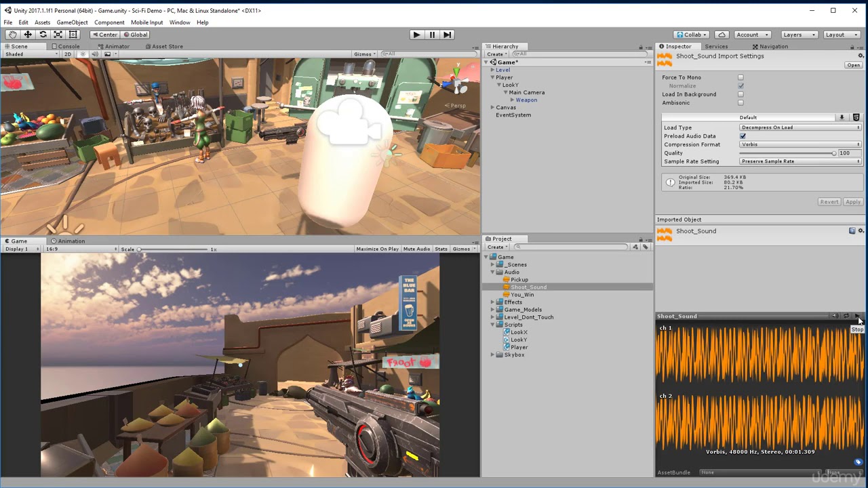Viewport: 868px width, 488px height.
Task: Open the Compression Format dropdown
Action: pos(800,144)
